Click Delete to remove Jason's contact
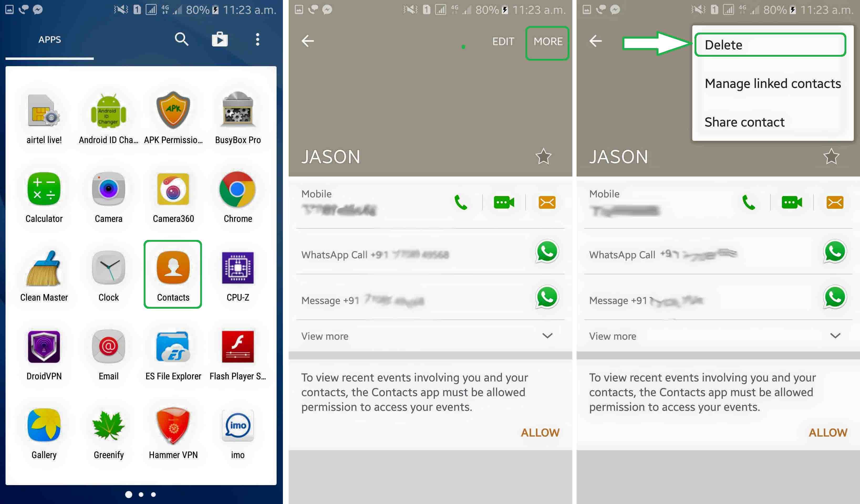860x504 pixels. point(771,44)
